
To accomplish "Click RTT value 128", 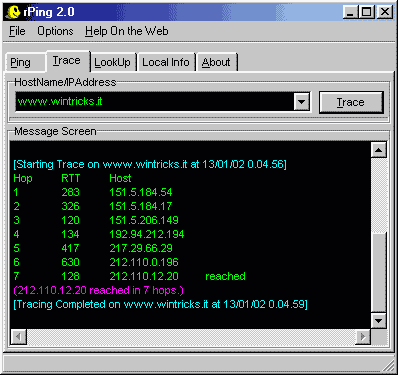I will click(x=70, y=276).
